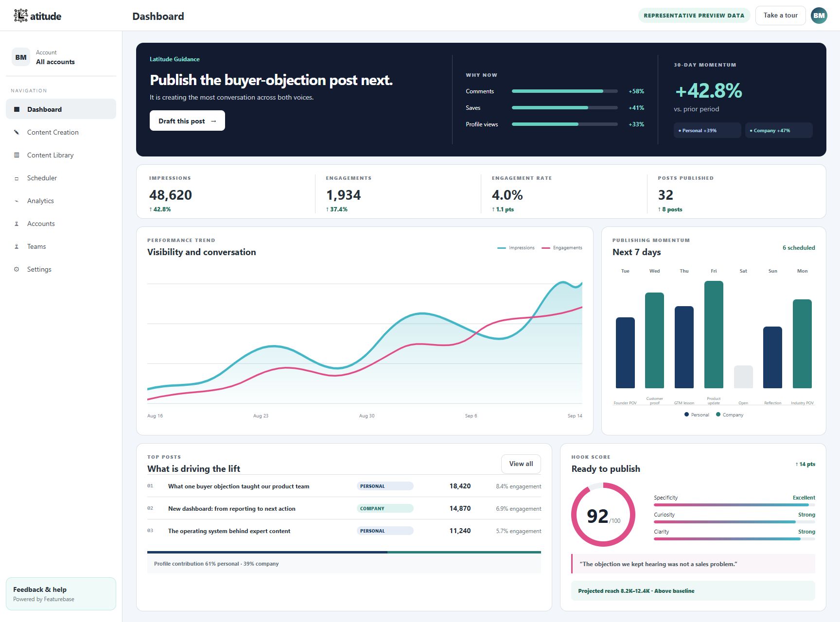Click the Latitude logo icon

[x=21, y=16]
